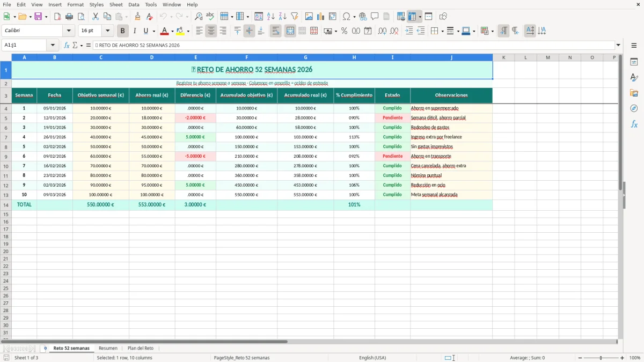644x362 pixels.
Task: Click the Formula equals sign button
Action: [89, 45]
